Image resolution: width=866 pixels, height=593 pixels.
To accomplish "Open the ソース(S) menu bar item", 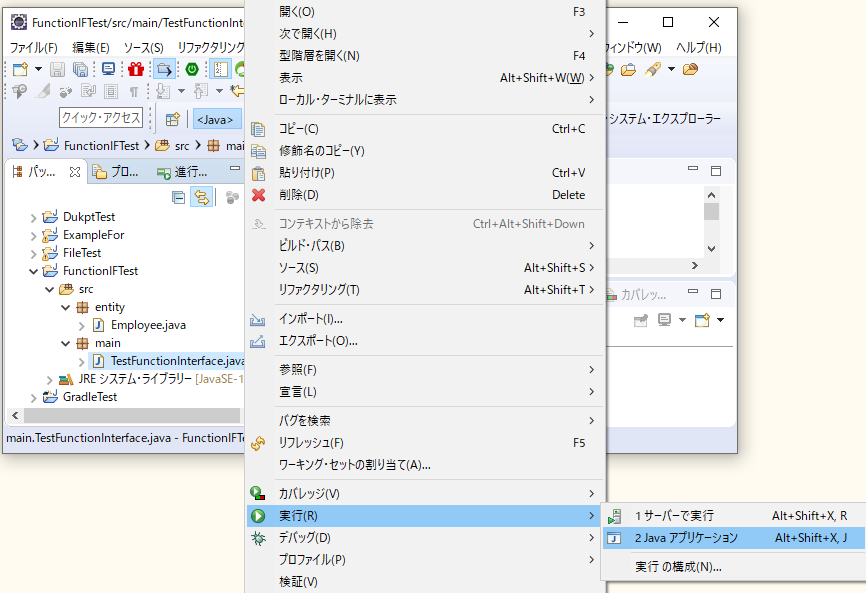I will [144, 47].
